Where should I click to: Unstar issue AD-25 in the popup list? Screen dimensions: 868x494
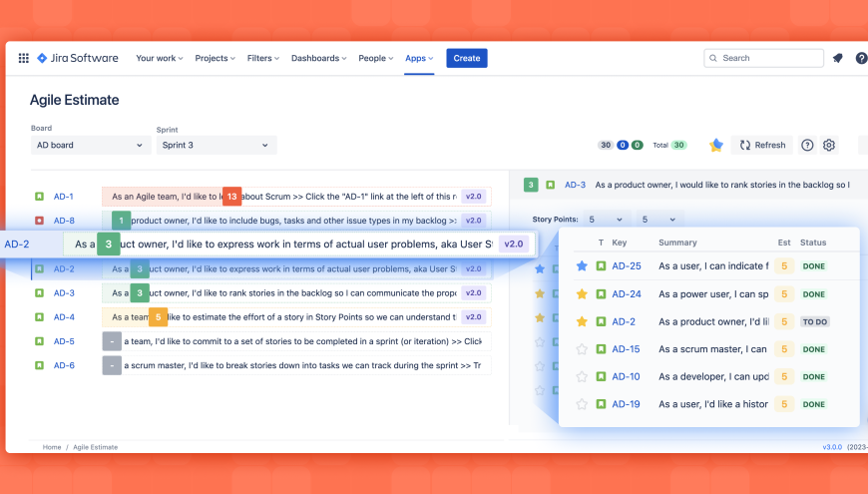tap(582, 266)
